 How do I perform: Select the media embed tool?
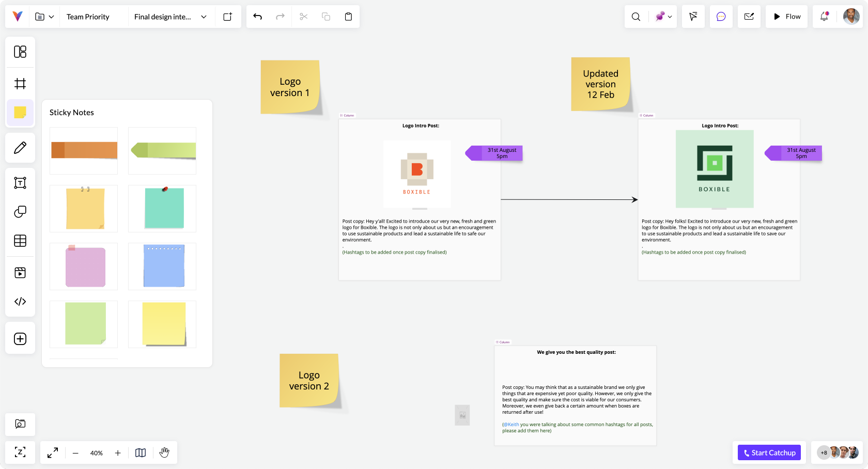(x=20, y=273)
